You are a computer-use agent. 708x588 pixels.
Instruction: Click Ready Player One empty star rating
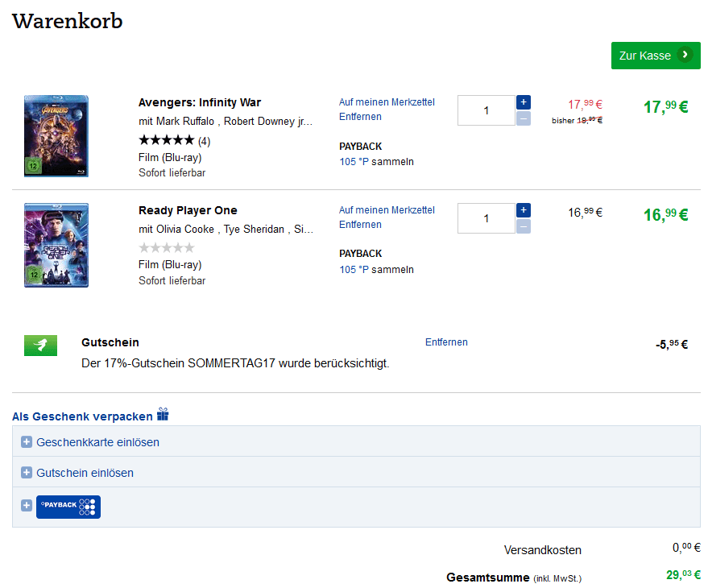167,247
